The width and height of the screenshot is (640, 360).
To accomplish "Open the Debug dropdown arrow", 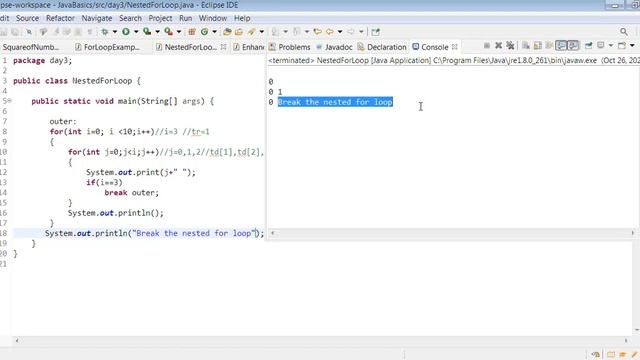I will pyautogui.click(x=115, y=32).
